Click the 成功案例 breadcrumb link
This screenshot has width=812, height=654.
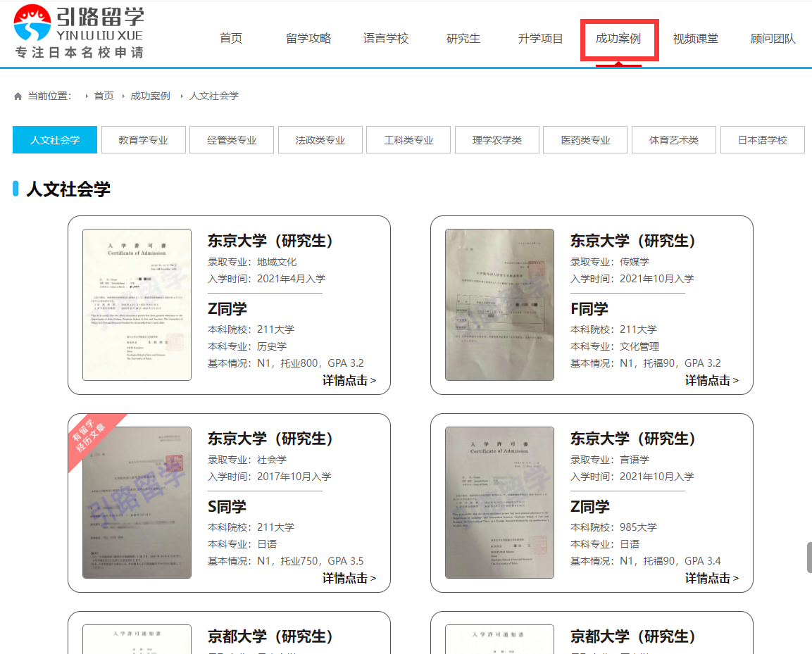[150, 96]
